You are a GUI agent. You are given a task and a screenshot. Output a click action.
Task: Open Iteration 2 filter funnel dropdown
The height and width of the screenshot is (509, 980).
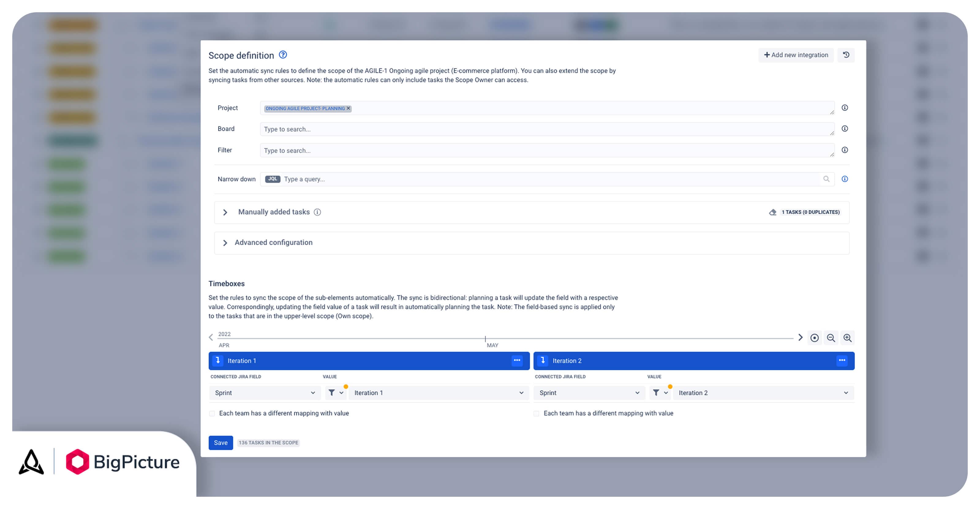[660, 393]
